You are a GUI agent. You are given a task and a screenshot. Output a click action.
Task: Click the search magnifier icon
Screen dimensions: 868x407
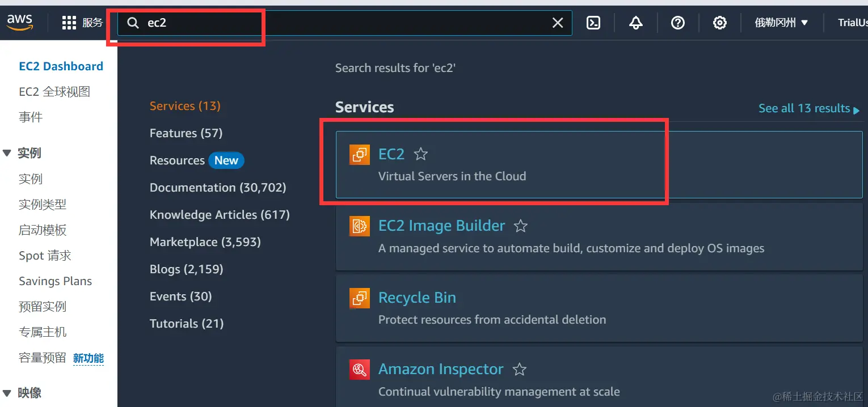coord(133,23)
